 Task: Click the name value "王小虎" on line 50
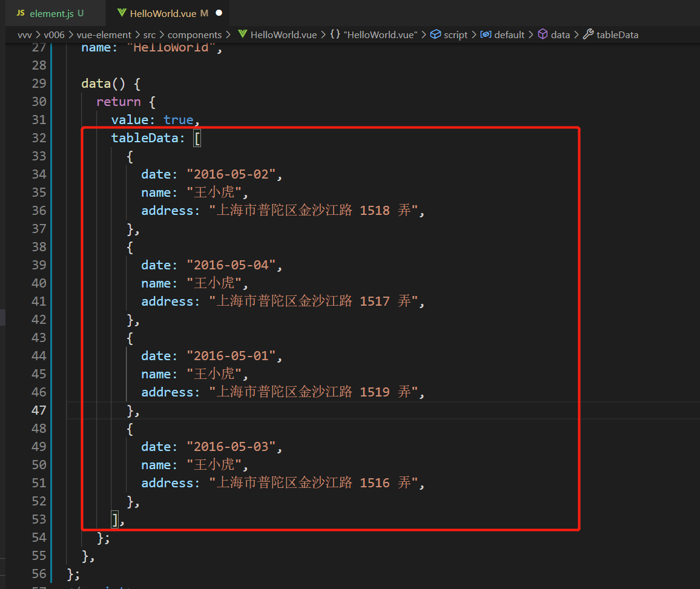(214, 464)
